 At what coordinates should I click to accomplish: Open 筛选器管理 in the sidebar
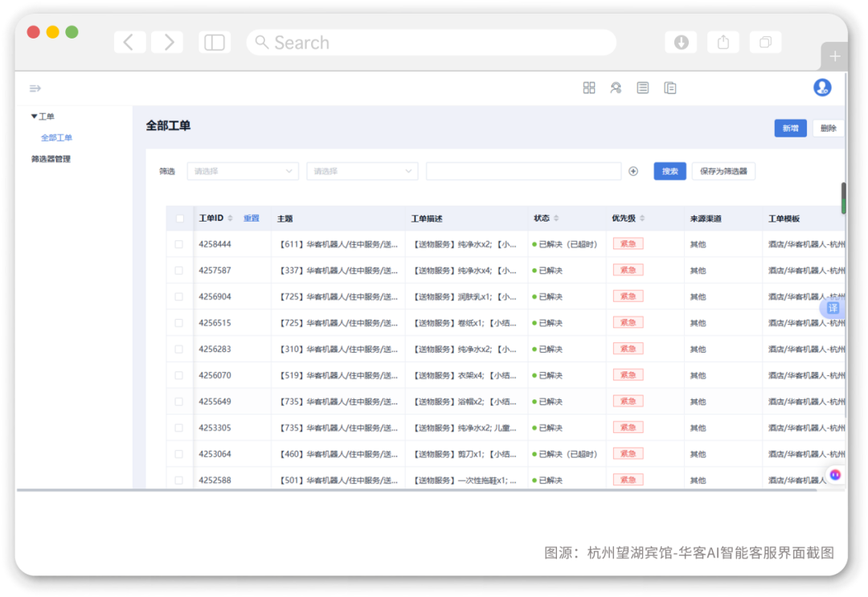(x=51, y=159)
